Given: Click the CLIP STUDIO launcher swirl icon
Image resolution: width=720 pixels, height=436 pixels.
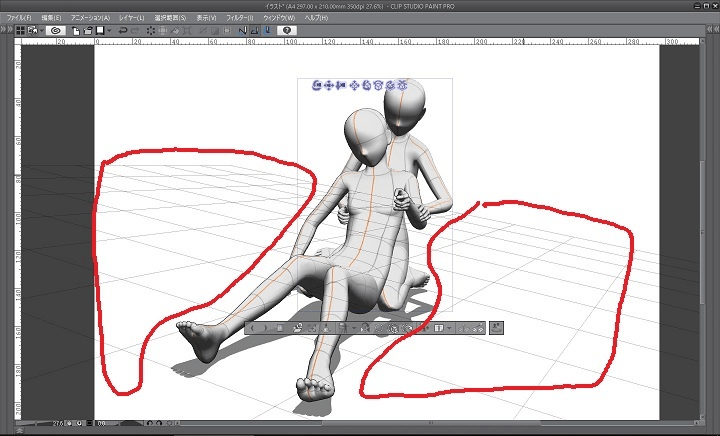Looking at the screenshot, I should pyautogui.click(x=57, y=31).
